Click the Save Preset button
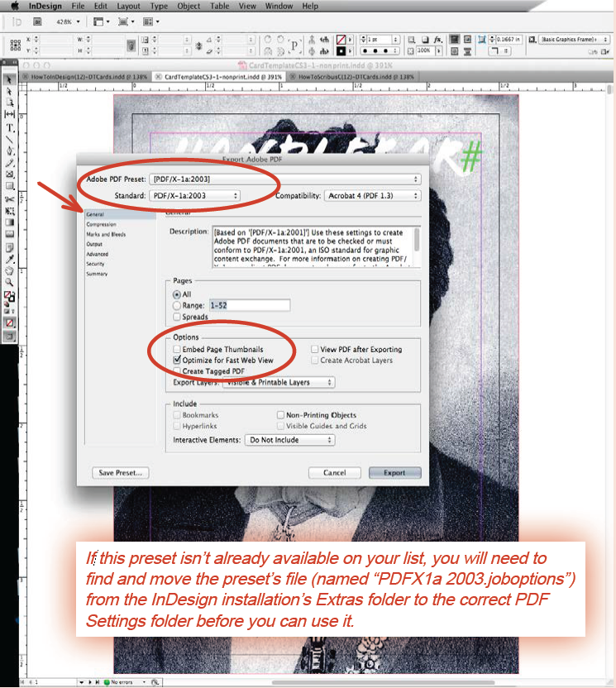Image resolution: width=616 pixels, height=688 pixels. coord(121,473)
